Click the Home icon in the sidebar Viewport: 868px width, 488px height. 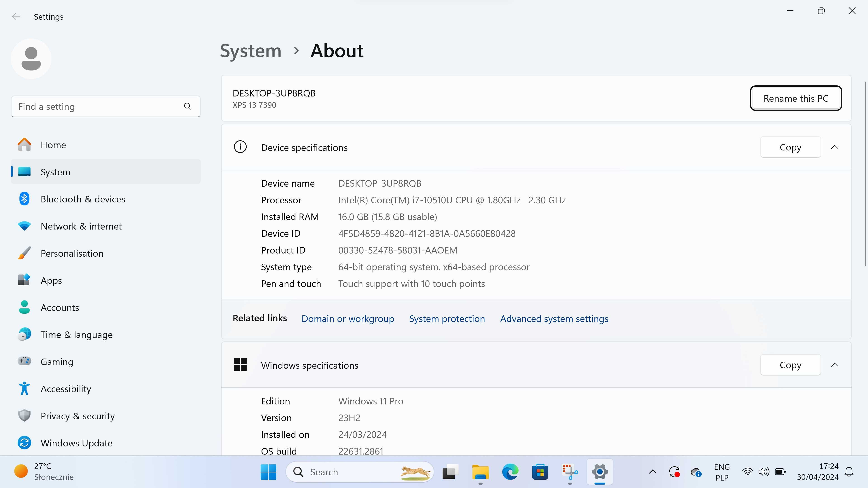pos(24,145)
